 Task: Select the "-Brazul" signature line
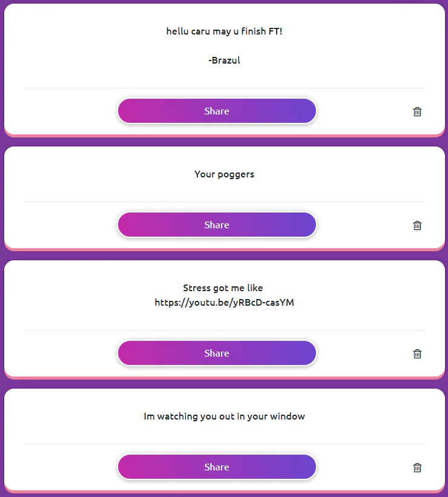pyautogui.click(x=224, y=61)
